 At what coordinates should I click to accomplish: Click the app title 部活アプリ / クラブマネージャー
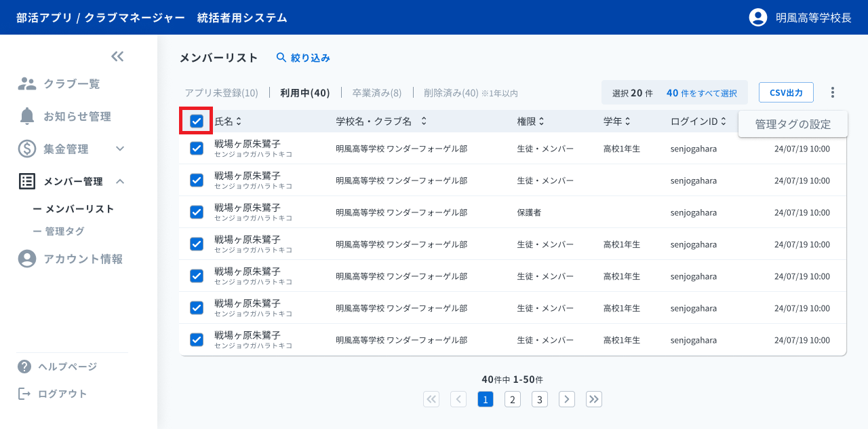pos(100,18)
